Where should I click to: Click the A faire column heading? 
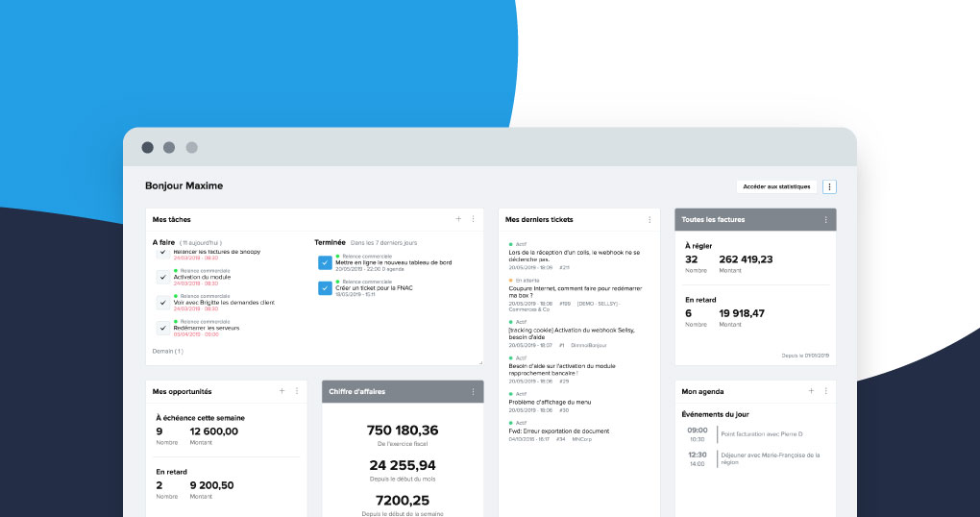(163, 242)
